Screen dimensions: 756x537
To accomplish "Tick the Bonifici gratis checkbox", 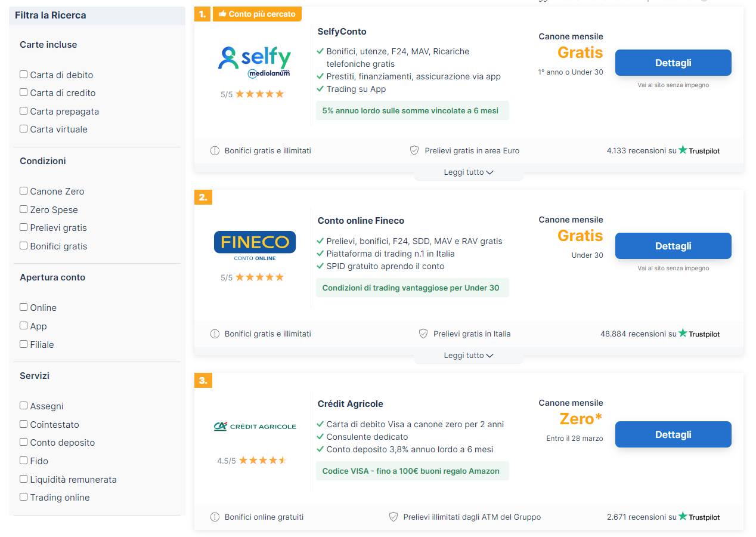I will pyautogui.click(x=24, y=246).
